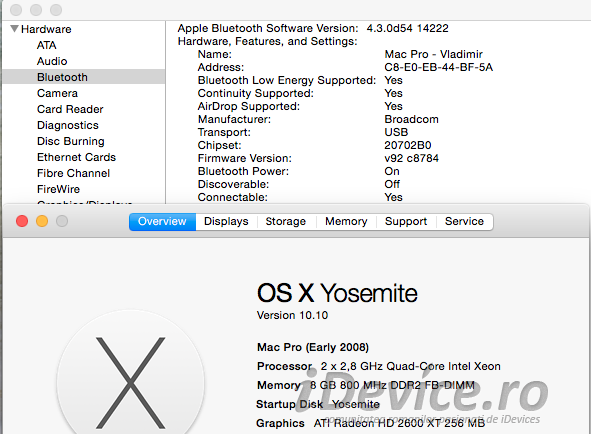Click the Continuity Supported row

300,93
